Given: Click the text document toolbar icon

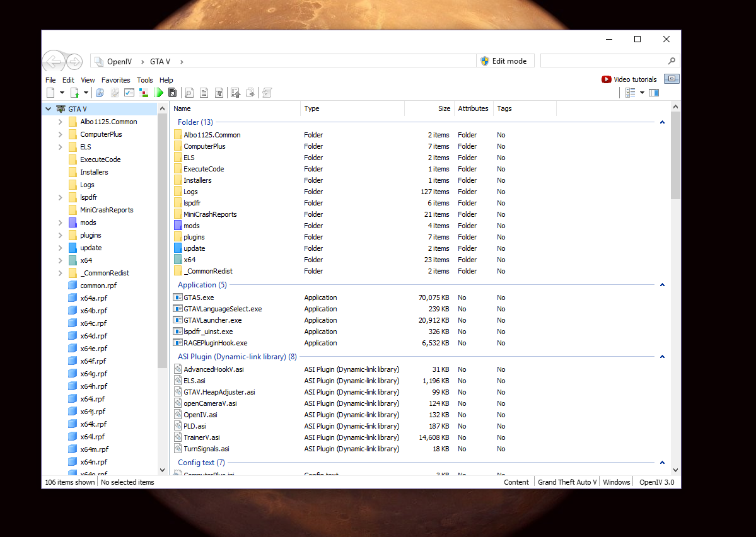Looking at the screenshot, I should tap(204, 93).
